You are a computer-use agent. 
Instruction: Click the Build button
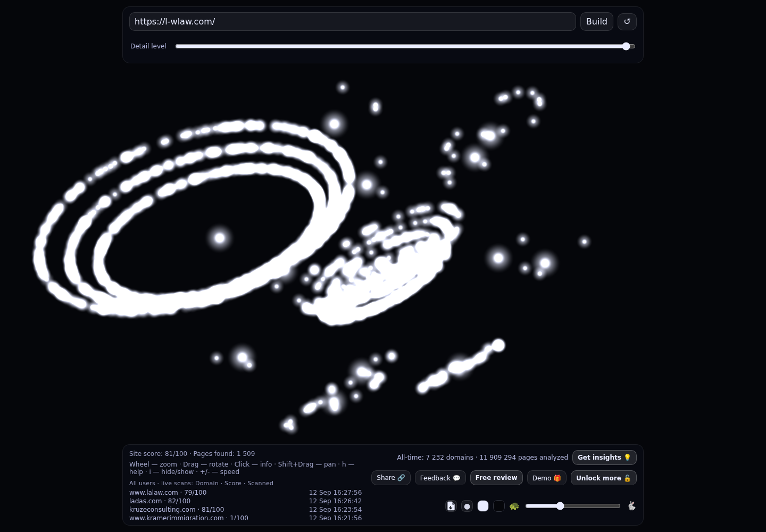pos(597,22)
